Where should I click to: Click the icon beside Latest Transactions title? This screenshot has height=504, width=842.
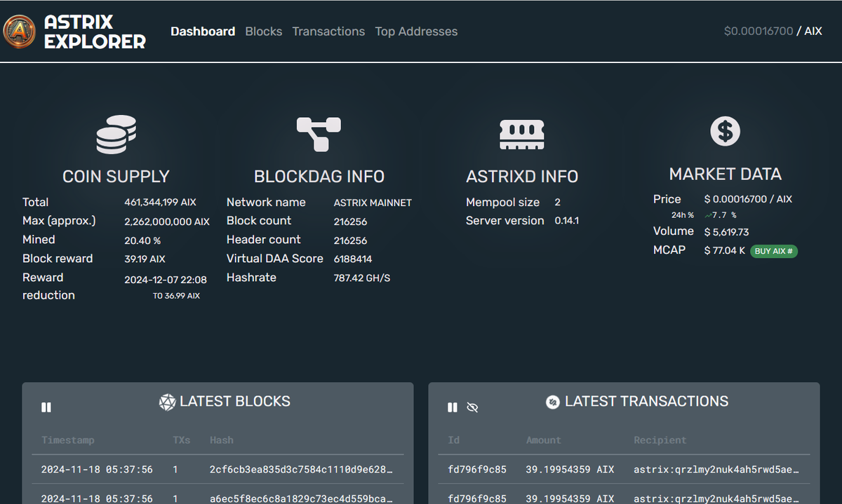pyautogui.click(x=553, y=402)
